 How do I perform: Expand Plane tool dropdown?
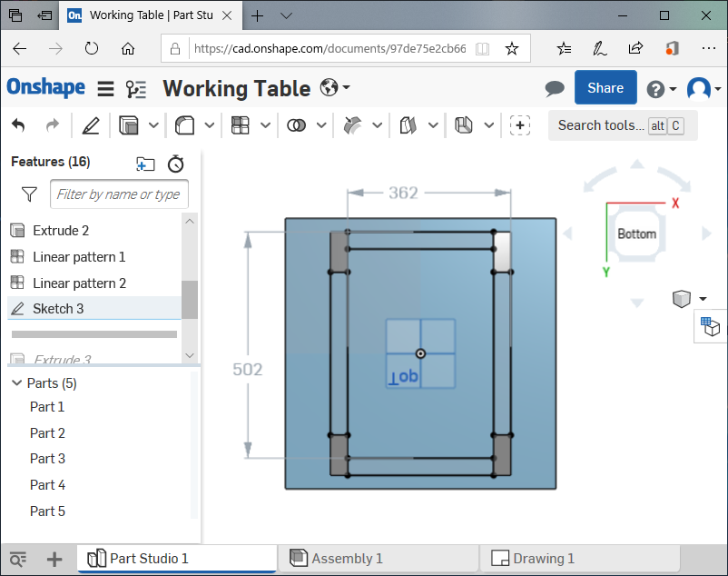[x=433, y=125]
